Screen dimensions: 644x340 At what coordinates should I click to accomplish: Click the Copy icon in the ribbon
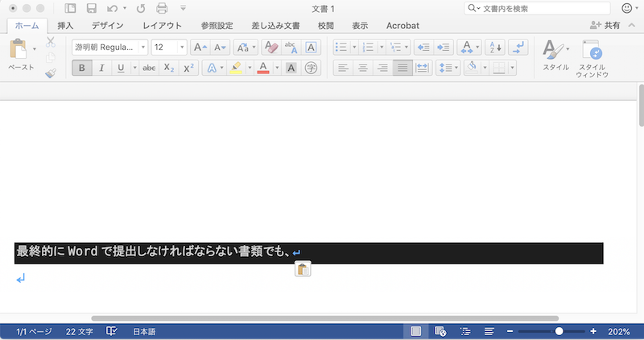(x=51, y=57)
